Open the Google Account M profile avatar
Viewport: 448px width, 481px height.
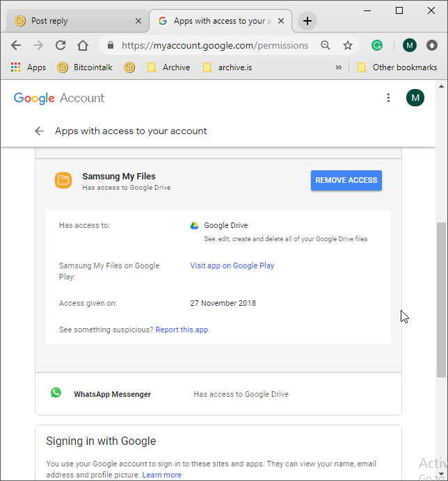pos(415,98)
